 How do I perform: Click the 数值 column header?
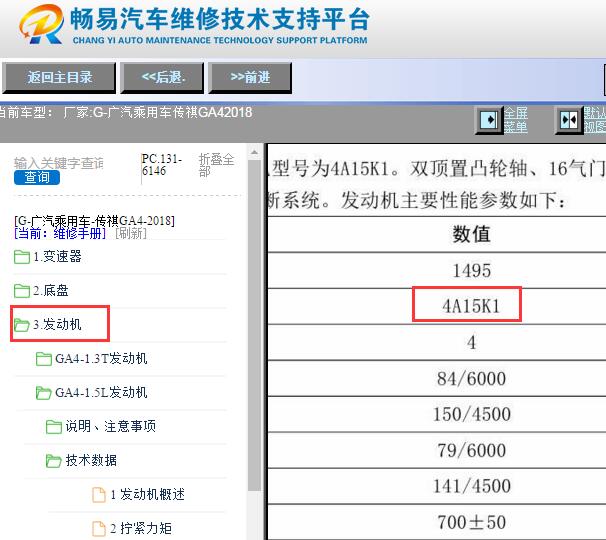472,234
